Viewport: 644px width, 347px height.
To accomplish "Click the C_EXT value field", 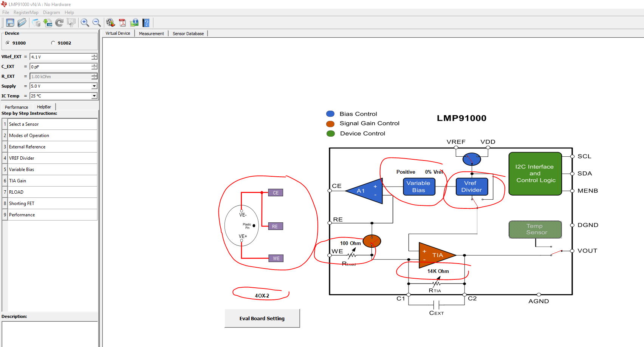I will point(60,66).
